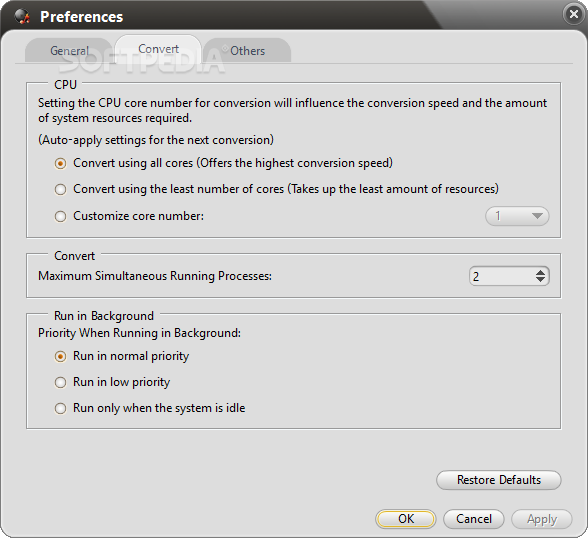Switch to the General tab
588x538 pixels.
(x=69, y=51)
